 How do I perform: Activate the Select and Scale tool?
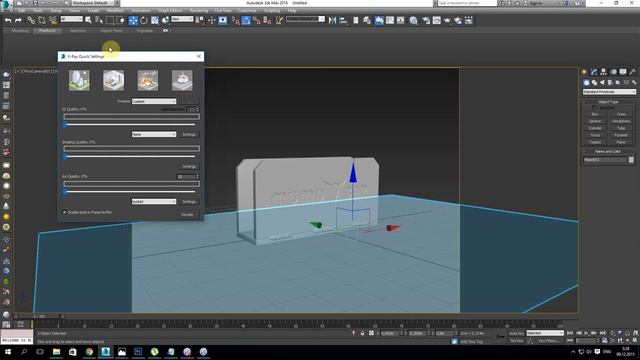pyautogui.click(x=155, y=20)
